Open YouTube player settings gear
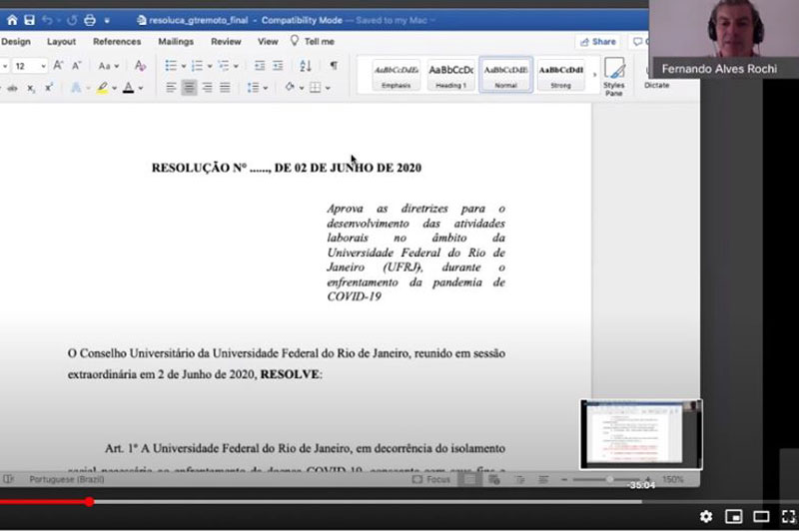The width and height of the screenshot is (799, 532). tap(706, 516)
